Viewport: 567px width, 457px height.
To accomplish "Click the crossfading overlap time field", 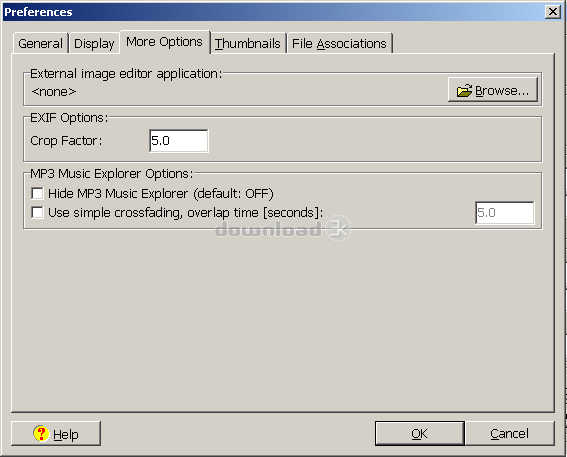I will pyautogui.click(x=505, y=213).
